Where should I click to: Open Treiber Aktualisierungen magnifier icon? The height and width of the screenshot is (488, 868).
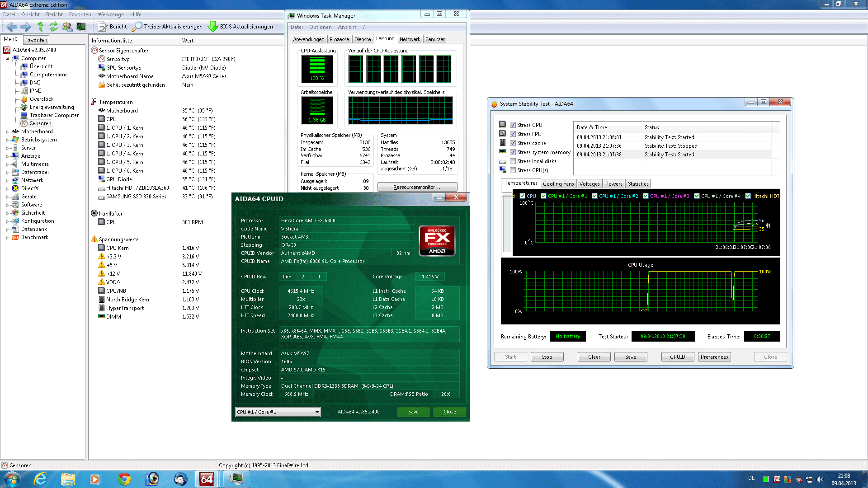[137, 27]
